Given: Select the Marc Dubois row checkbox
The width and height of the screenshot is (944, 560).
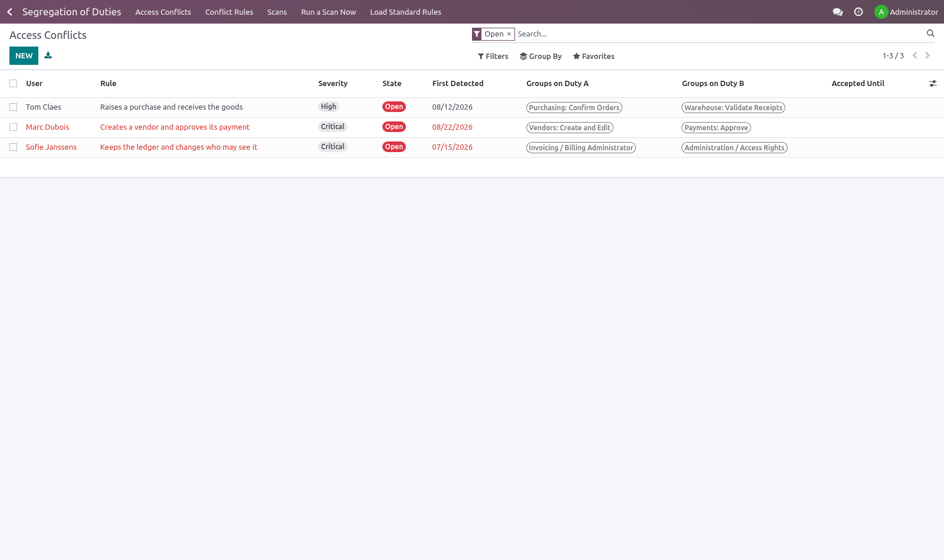Looking at the screenshot, I should (x=13, y=127).
